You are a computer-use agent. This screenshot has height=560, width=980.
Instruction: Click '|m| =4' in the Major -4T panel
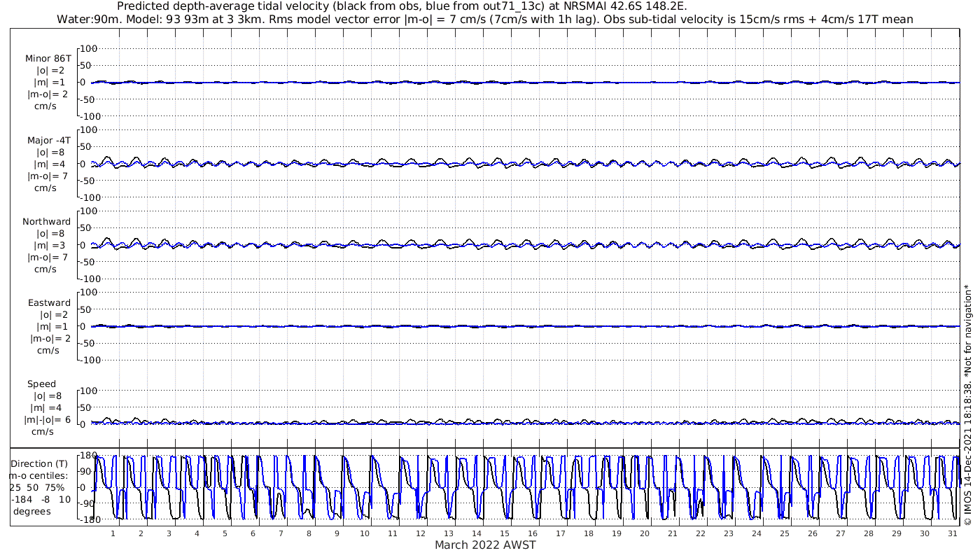[x=49, y=164]
